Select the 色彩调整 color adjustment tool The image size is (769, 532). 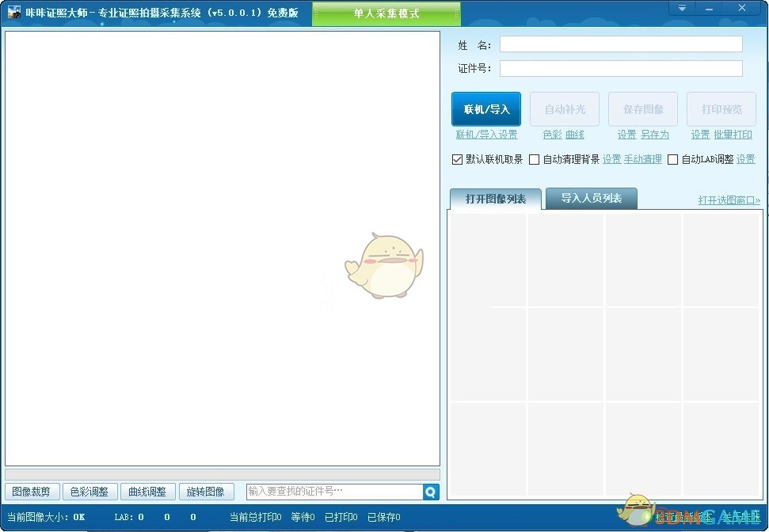coord(89,491)
